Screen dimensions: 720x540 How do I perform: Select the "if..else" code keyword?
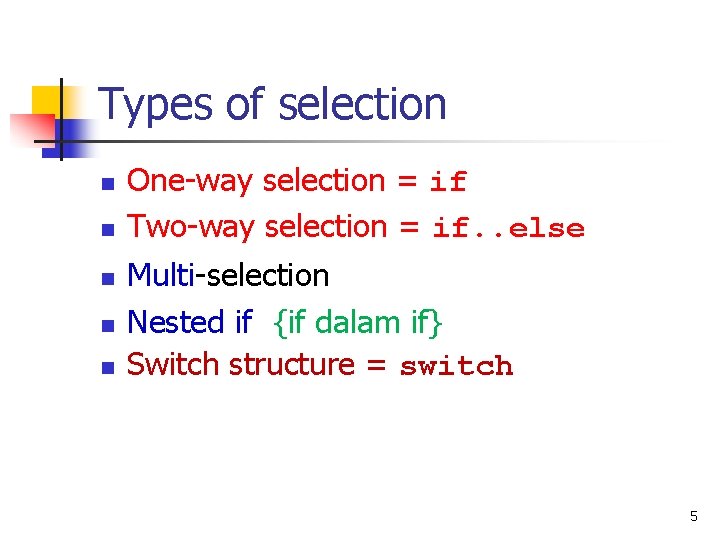[x=508, y=229]
